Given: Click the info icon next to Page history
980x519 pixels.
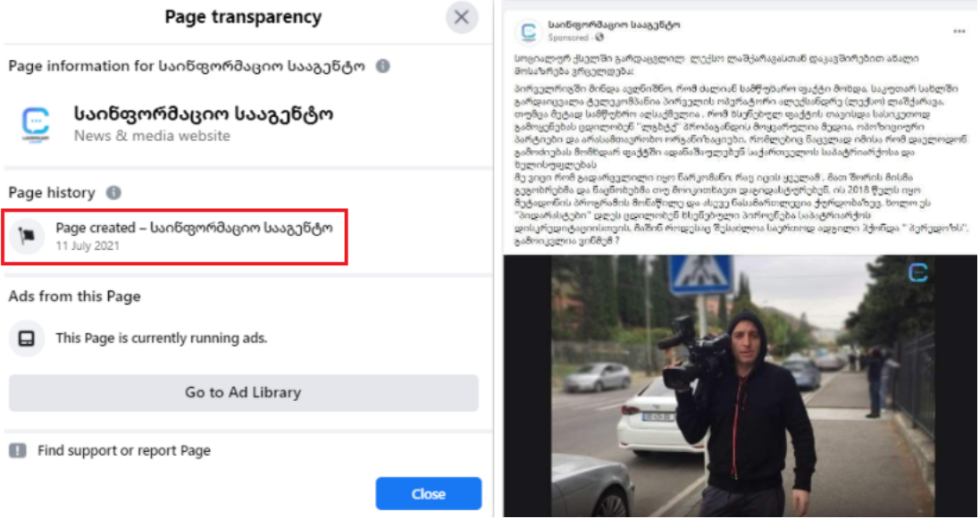Looking at the screenshot, I should click(113, 193).
